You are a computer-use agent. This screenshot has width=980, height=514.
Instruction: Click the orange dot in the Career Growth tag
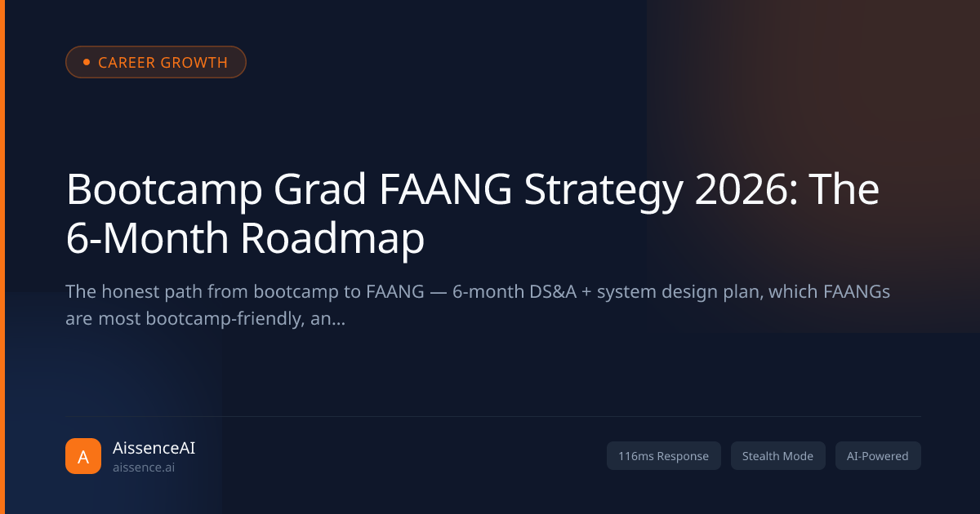(87, 62)
